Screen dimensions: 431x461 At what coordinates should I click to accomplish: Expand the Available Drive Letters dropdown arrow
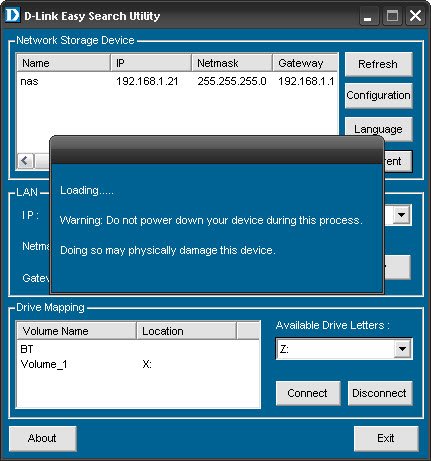tap(402, 349)
